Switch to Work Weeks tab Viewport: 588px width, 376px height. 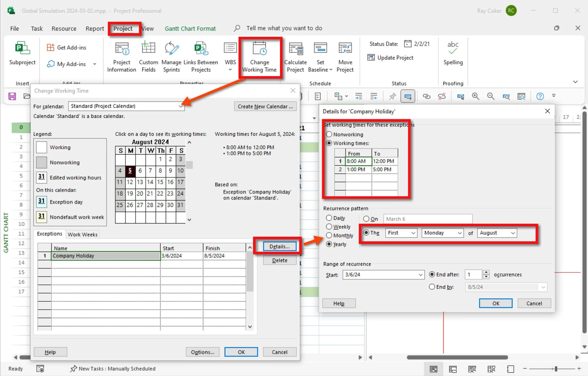(82, 234)
